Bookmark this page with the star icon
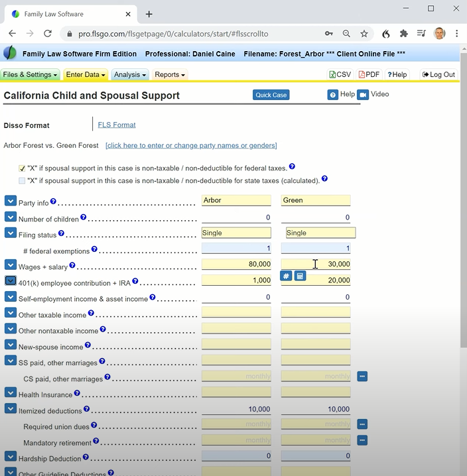 point(364,34)
